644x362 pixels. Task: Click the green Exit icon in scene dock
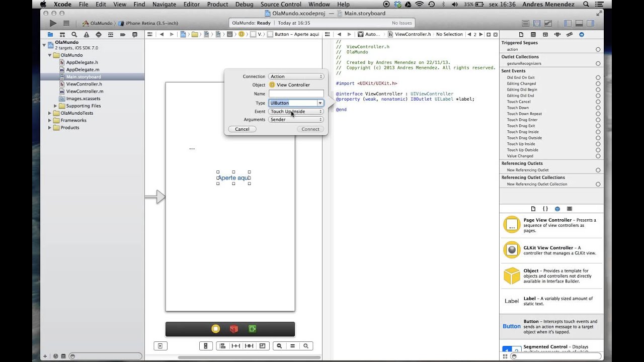point(252,329)
